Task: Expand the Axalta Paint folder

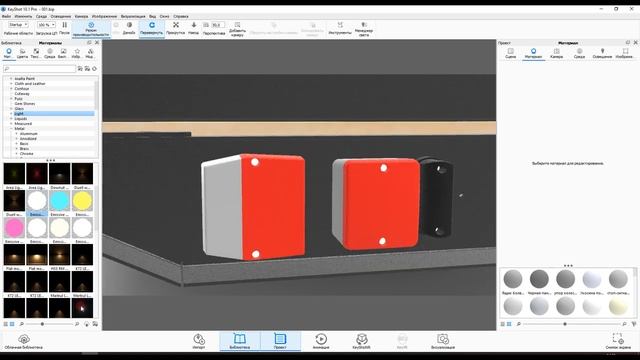Action: pyautogui.click(x=11, y=78)
